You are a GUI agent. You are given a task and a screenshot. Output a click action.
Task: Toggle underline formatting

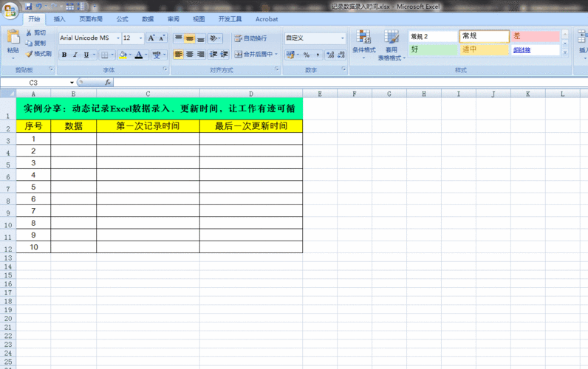point(86,55)
